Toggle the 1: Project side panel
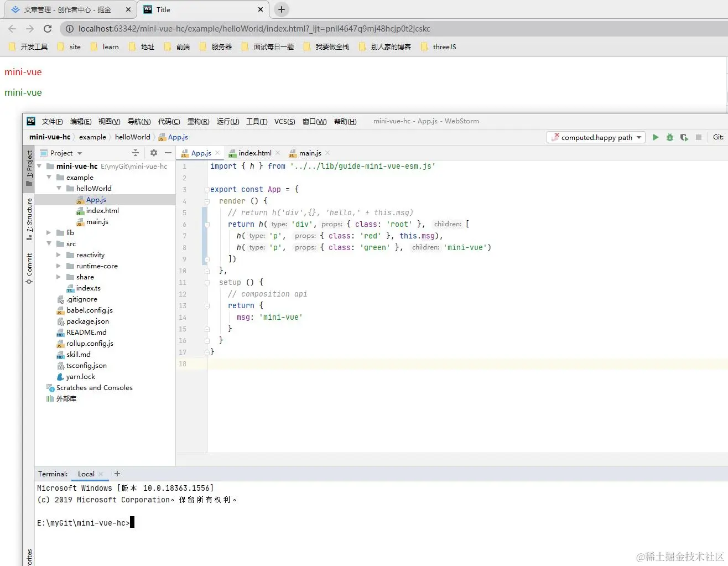 coord(29,166)
